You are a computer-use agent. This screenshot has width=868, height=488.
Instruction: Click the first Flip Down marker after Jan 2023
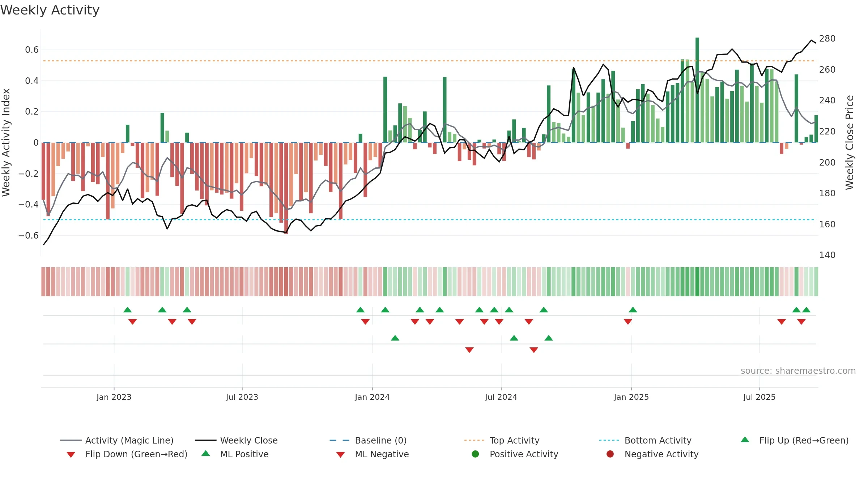[133, 322]
